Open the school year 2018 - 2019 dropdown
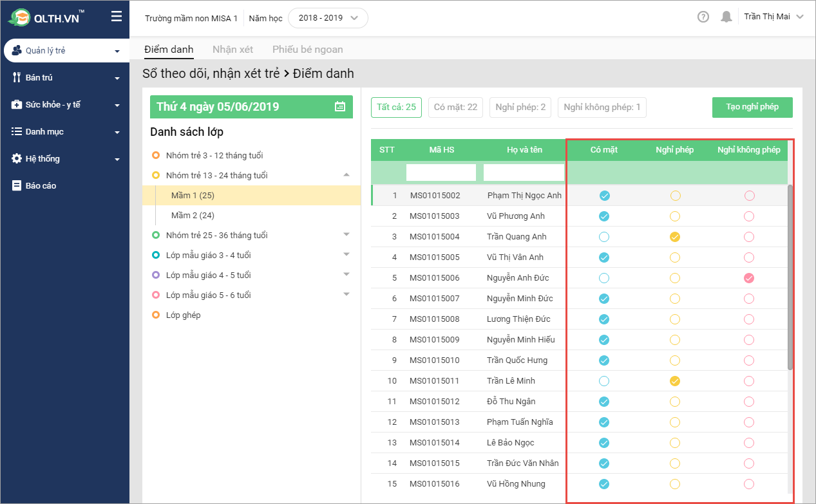Image resolution: width=816 pixels, height=504 pixels. [328, 18]
